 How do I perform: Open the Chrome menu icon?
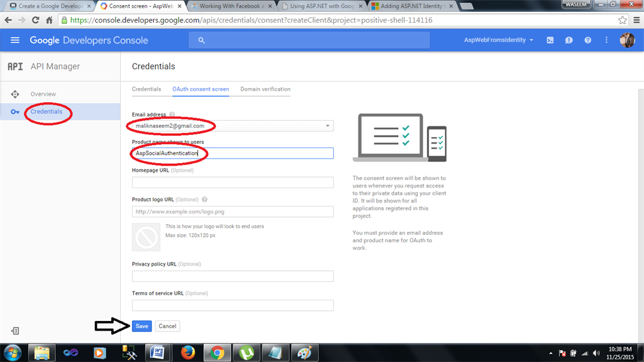click(636, 20)
